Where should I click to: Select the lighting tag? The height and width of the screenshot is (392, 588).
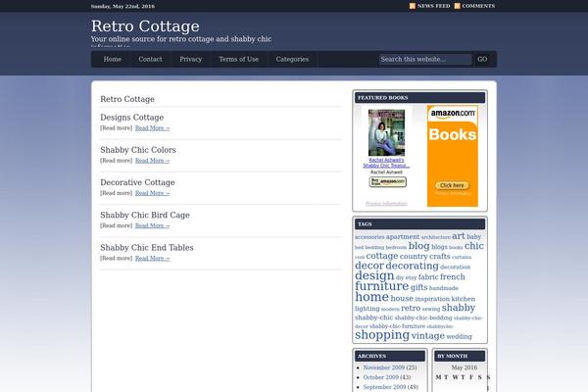(x=367, y=309)
